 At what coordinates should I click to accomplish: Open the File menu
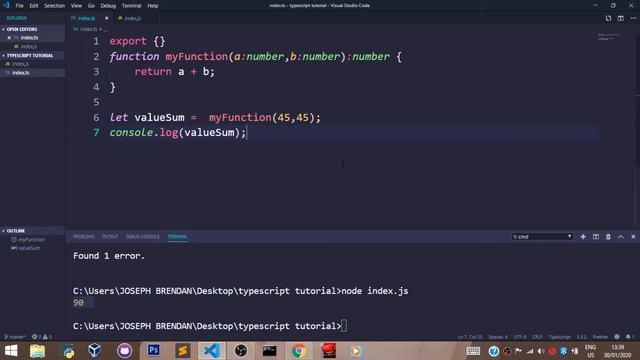(19, 6)
